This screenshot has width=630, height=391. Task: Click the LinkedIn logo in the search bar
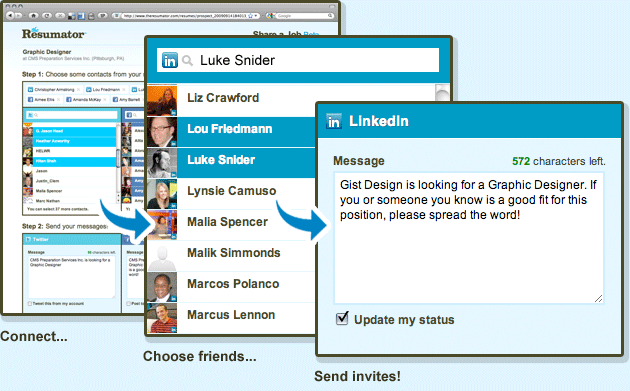(170, 60)
